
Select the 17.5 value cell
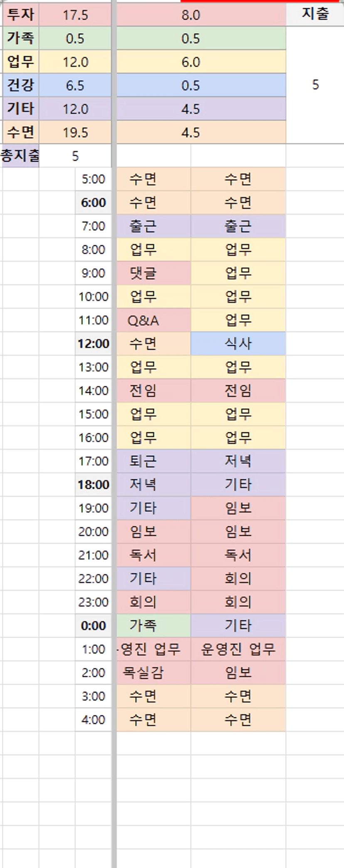pyautogui.click(x=75, y=15)
